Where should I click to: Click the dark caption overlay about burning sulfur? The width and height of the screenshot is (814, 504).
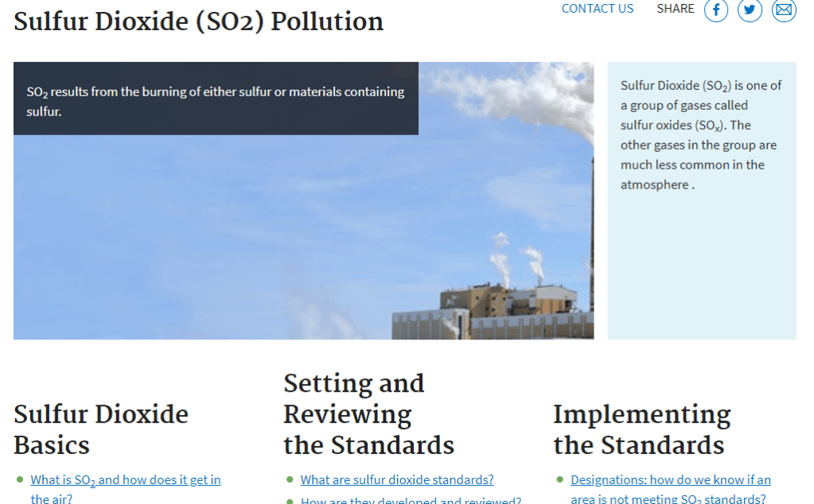pos(216,99)
